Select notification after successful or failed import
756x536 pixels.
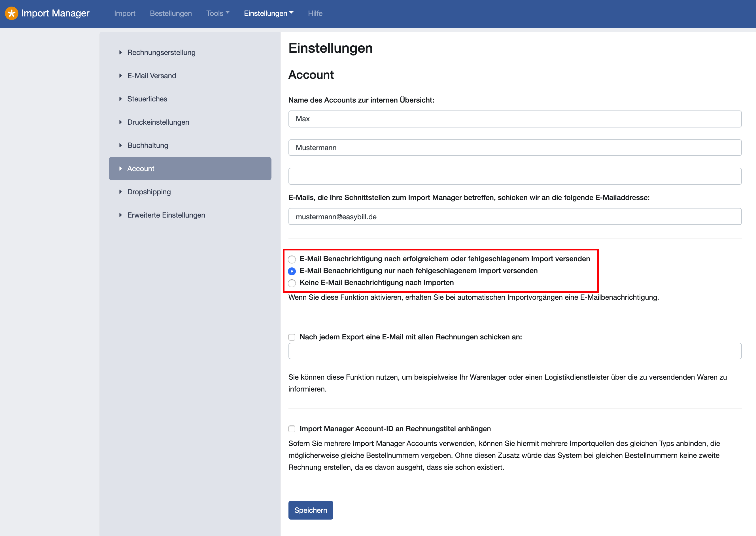(x=292, y=259)
